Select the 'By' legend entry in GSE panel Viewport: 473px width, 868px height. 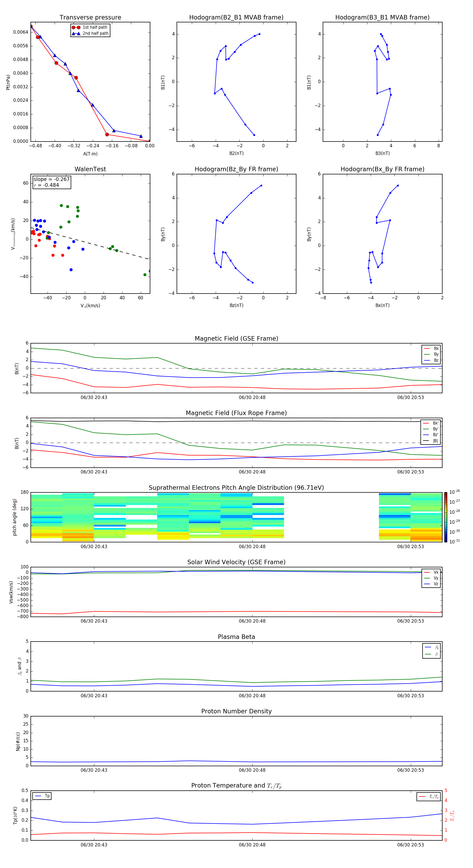click(x=431, y=354)
